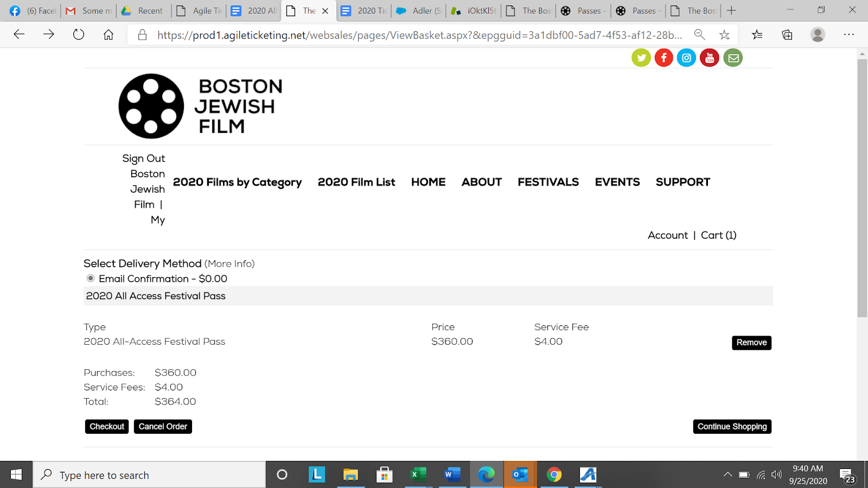The height and width of the screenshot is (488, 868).
Task: Open the EVENTS menu item
Action: [x=617, y=182]
